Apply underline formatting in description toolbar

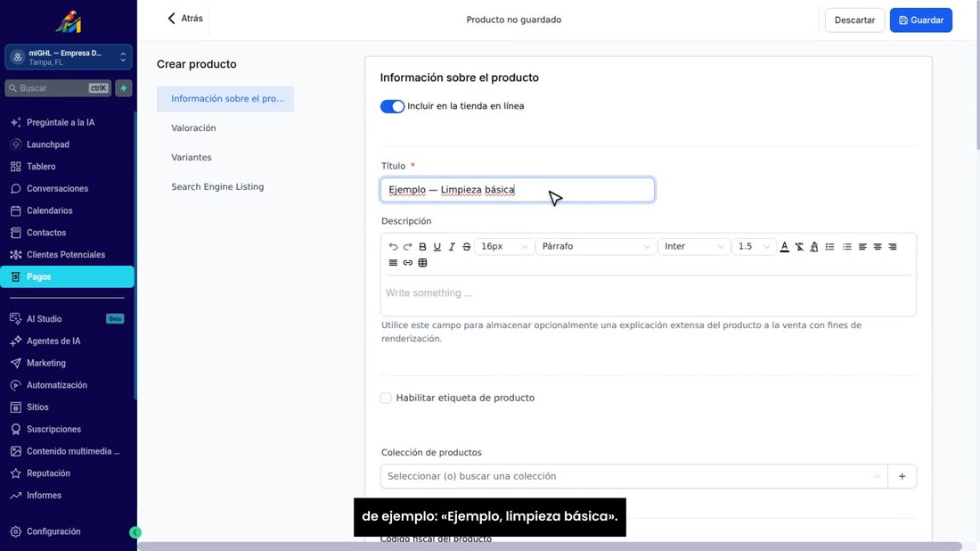click(x=437, y=246)
